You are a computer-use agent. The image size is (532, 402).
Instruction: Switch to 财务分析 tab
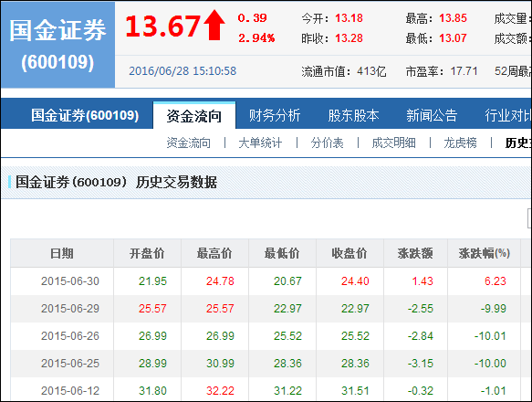(275, 115)
